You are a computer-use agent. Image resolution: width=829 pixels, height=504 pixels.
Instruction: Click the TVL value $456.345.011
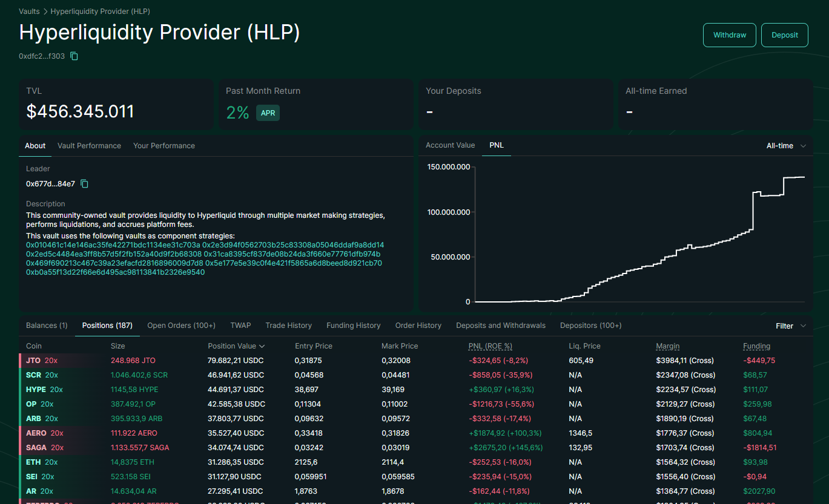(80, 111)
